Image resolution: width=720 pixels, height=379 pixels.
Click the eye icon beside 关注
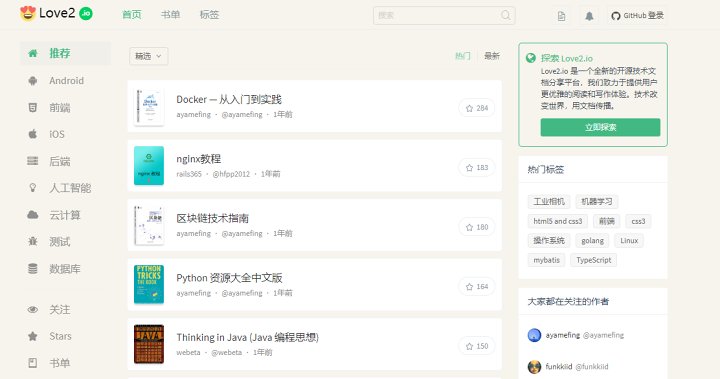pos(33,310)
